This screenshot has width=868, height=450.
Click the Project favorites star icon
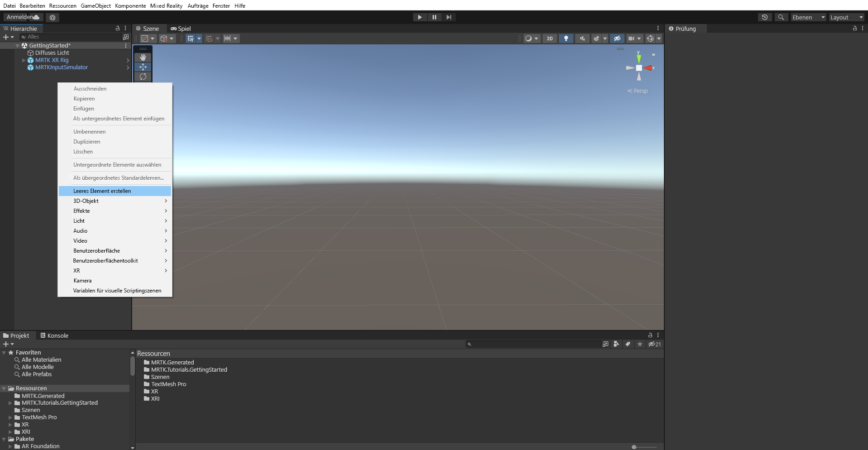(639, 344)
